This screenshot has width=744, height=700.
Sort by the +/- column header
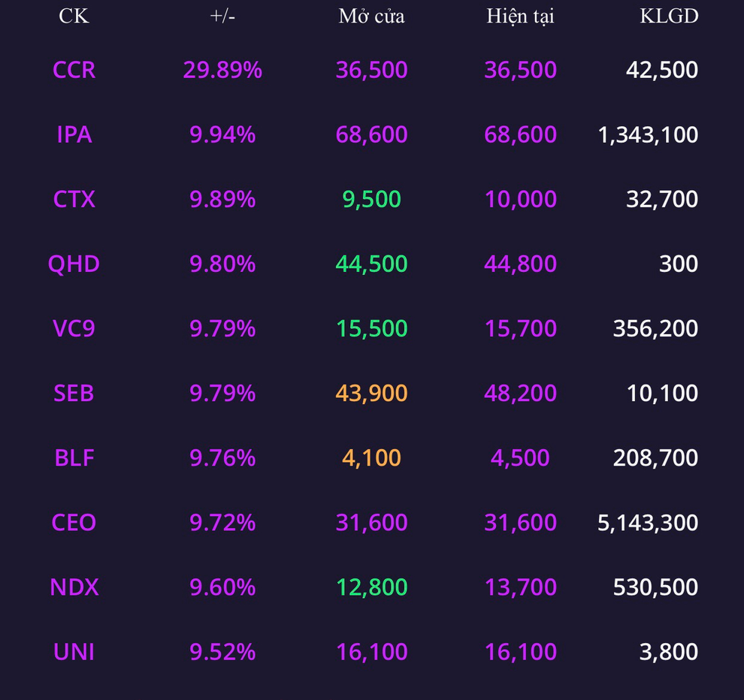pos(222,16)
